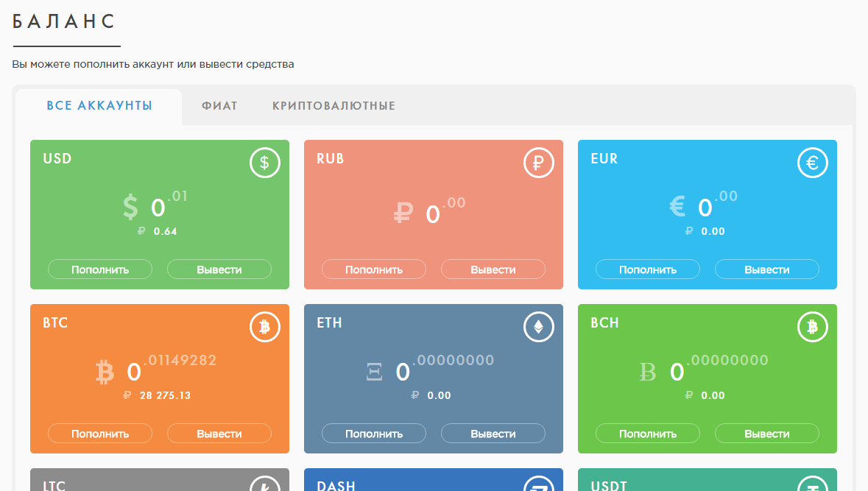Click the LTC card title

pyautogui.click(x=54, y=485)
